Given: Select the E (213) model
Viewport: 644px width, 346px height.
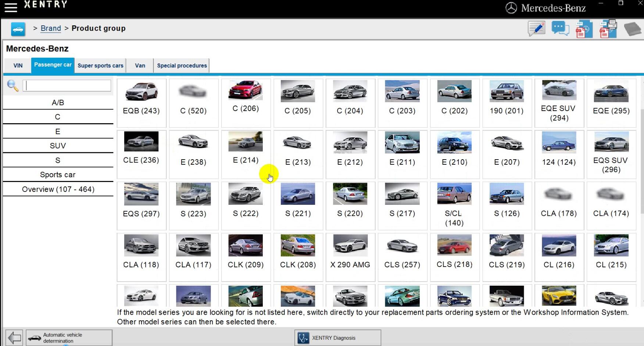Looking at the screenshot, I should pos(298,154).
